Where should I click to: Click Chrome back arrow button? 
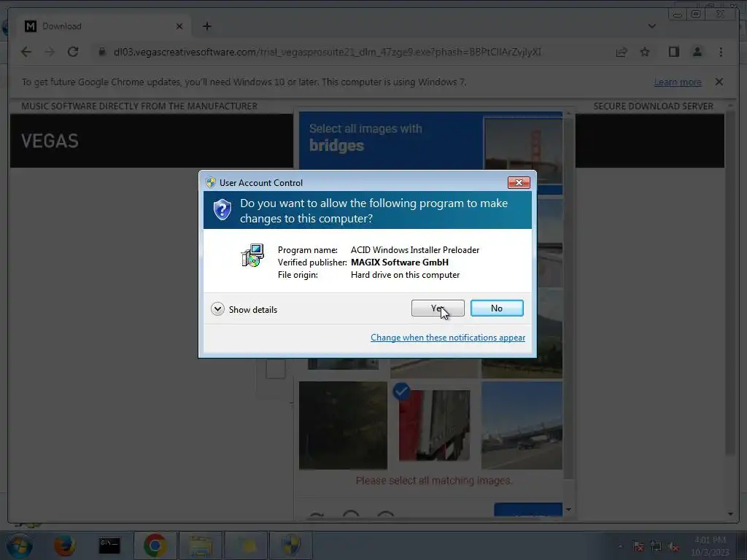point(26,52)
